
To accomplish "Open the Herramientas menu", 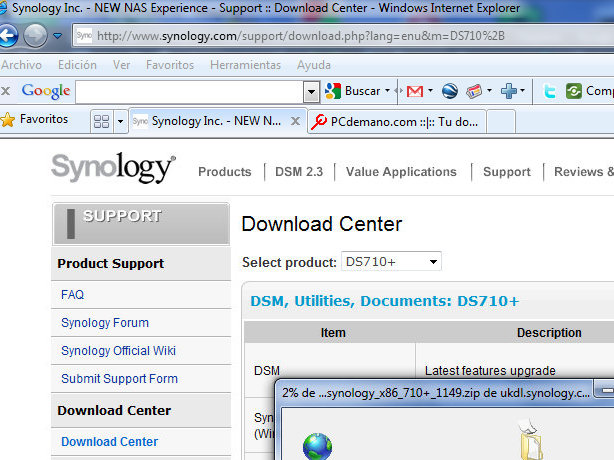I will 246,65.
